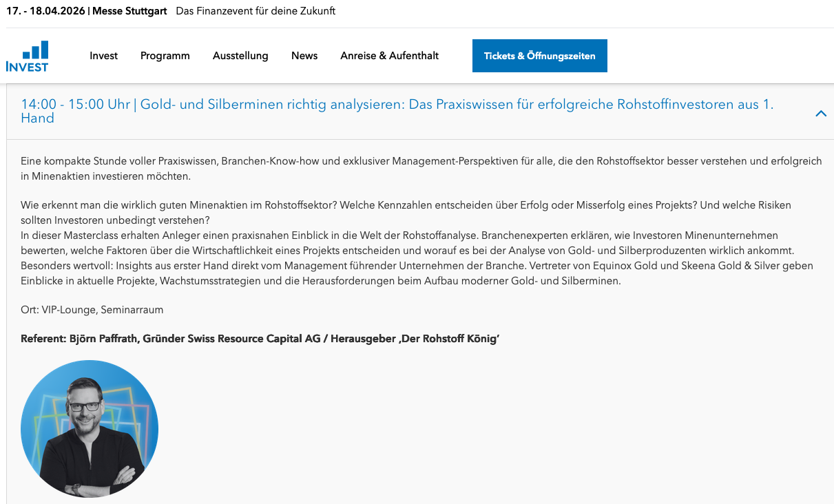Open the Invest menu
Image resolution: width=834 pixels, height=504 pixels.
click(103, 55)
